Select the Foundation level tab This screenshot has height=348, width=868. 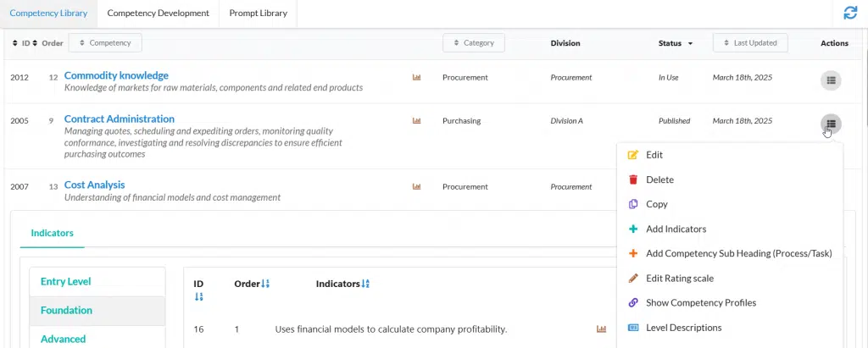click(66, 310)
